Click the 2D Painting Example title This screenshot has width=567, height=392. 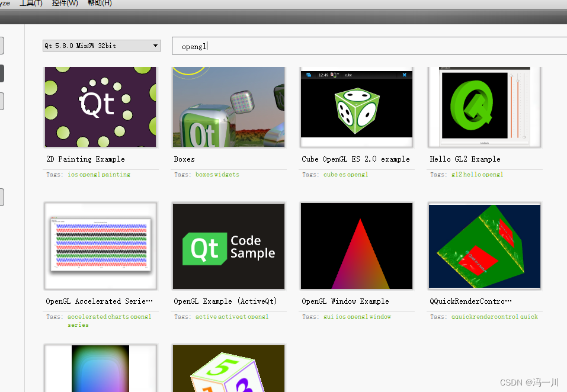click(85, 159)
